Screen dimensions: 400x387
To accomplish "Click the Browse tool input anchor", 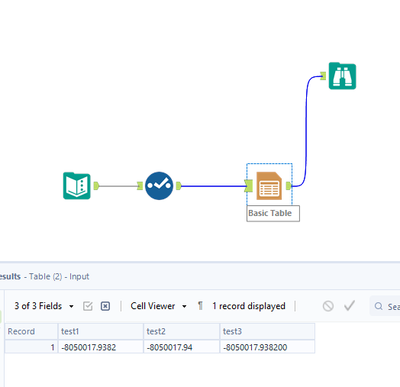I will pyautogui.click(x=323, y=76).
